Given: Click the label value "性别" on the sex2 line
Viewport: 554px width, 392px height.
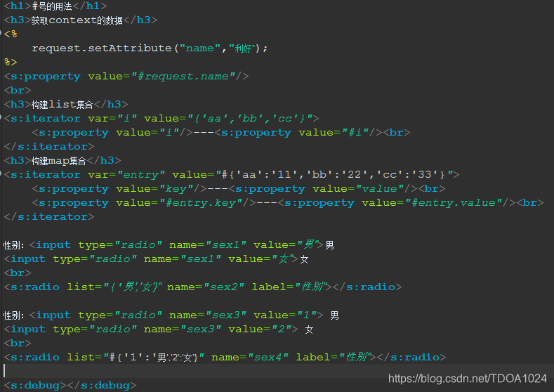Looking at the screenshot, I should [x=310, y=287].
